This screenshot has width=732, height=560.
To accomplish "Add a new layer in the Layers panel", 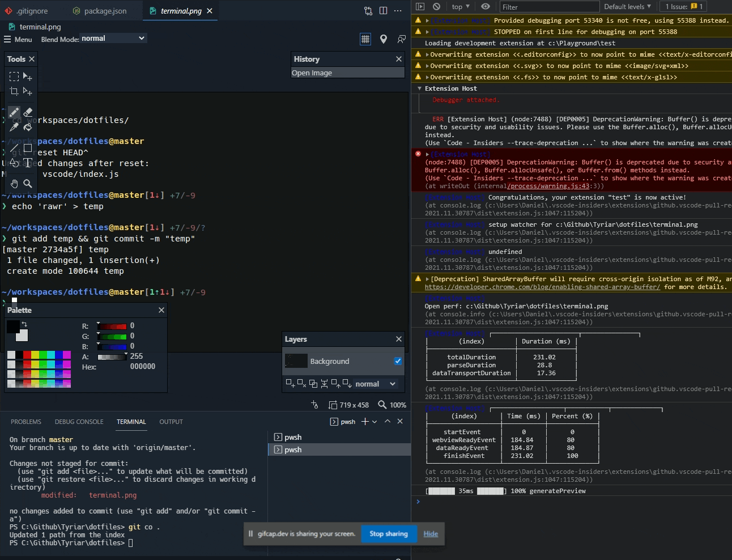I will click(291, 384).
